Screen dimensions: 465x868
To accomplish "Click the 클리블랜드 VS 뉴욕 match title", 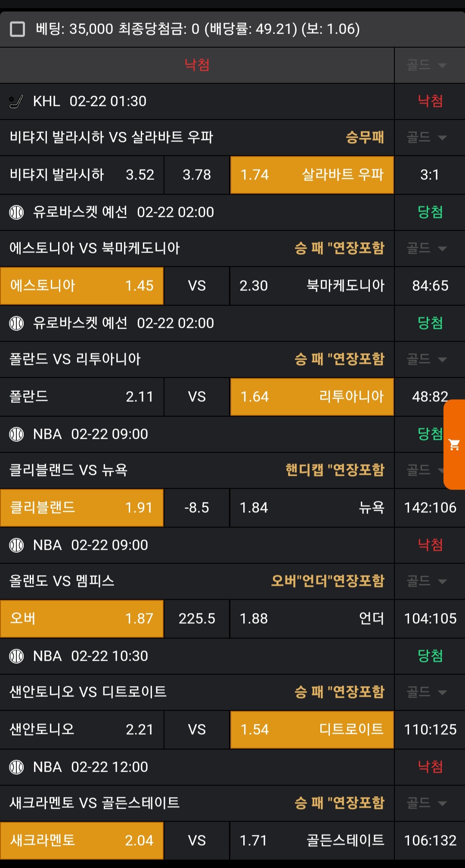I will click(69, 470).
